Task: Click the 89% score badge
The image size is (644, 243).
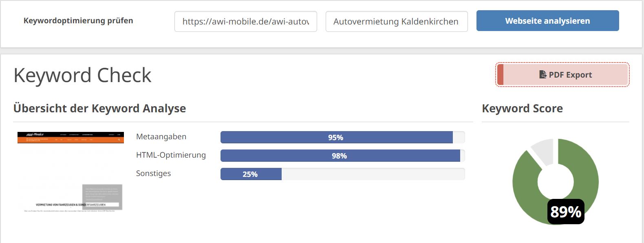Action: (566, 212)
